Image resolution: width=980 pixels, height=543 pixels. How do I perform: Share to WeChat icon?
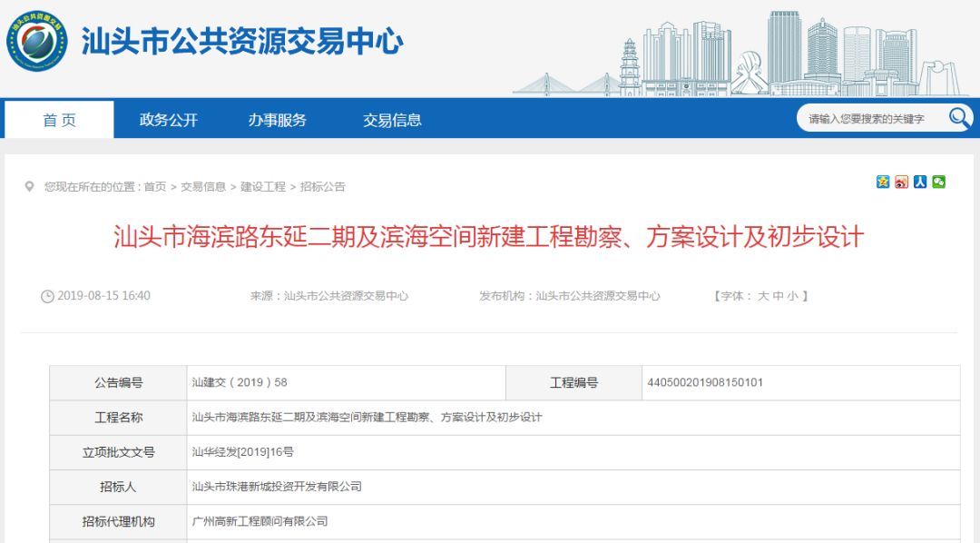[x=939, y=182]
